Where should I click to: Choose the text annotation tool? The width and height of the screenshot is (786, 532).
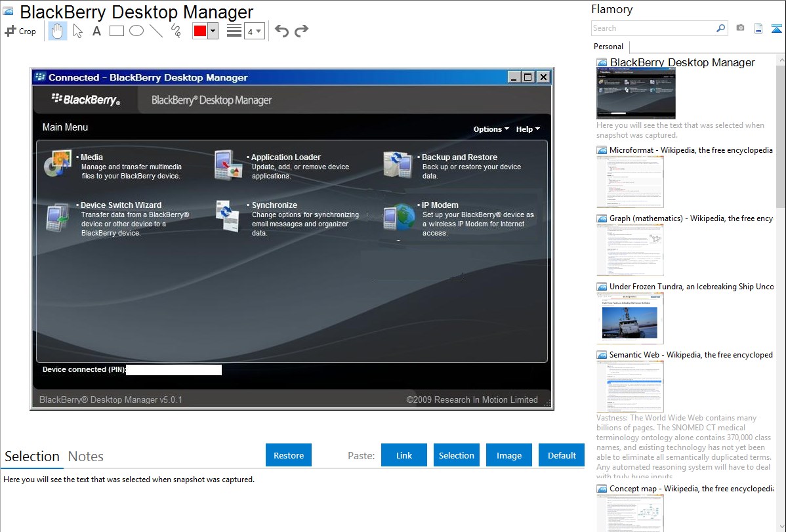click(96, 31)
